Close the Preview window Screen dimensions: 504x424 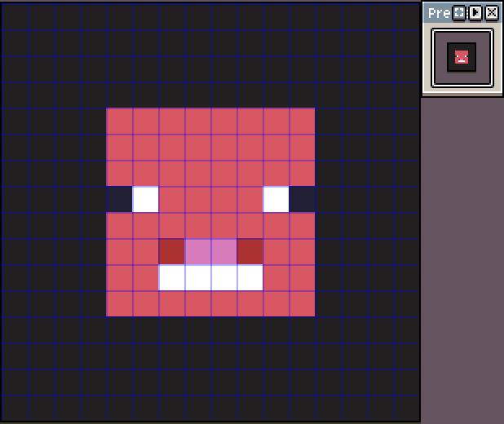(492, 13)
